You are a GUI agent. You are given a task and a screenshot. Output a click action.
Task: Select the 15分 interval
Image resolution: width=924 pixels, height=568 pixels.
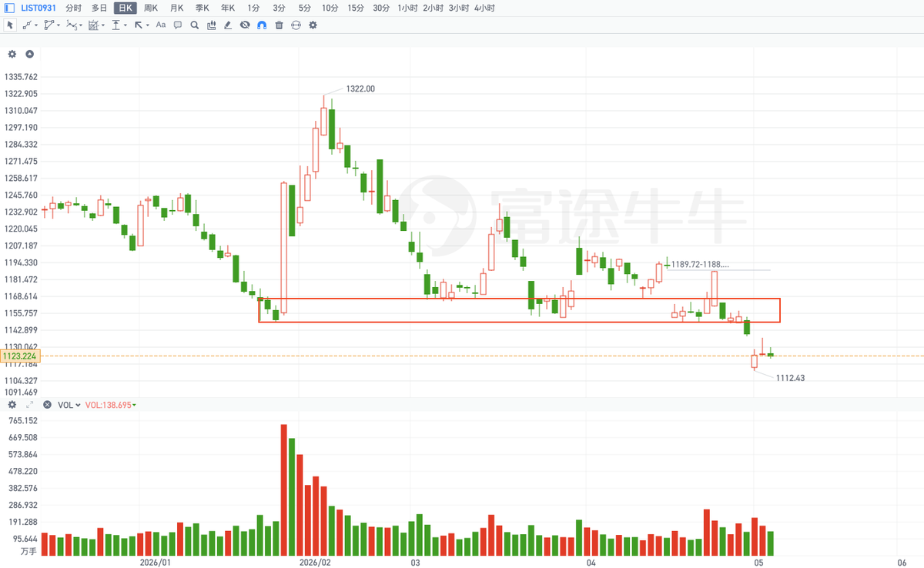tap(355, 8)
